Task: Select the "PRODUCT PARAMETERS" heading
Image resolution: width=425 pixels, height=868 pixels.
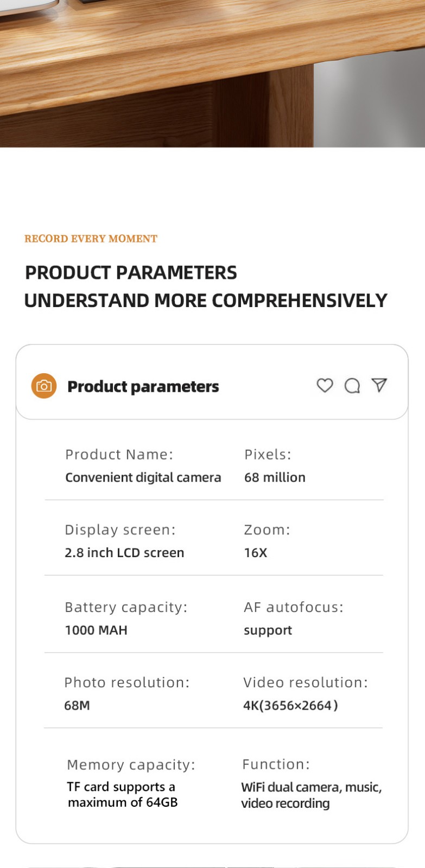Action: (131, 272)
